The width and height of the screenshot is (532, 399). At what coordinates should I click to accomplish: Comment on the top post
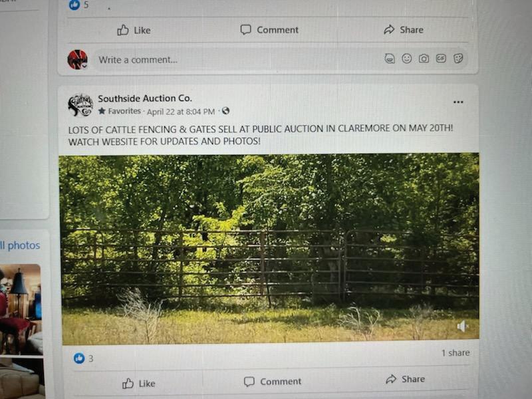(x=269, y=30)
